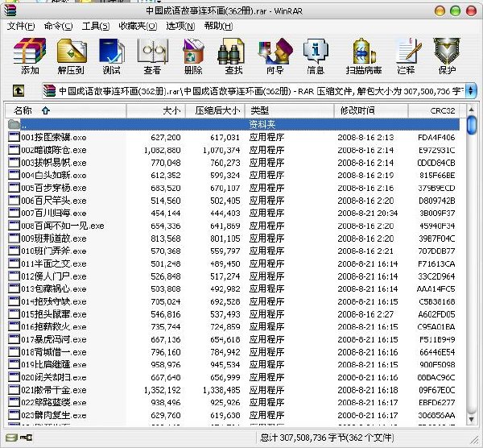Select the file 011半面之交.exe
This screenshot has width=483, height=448.
(54, 263)
